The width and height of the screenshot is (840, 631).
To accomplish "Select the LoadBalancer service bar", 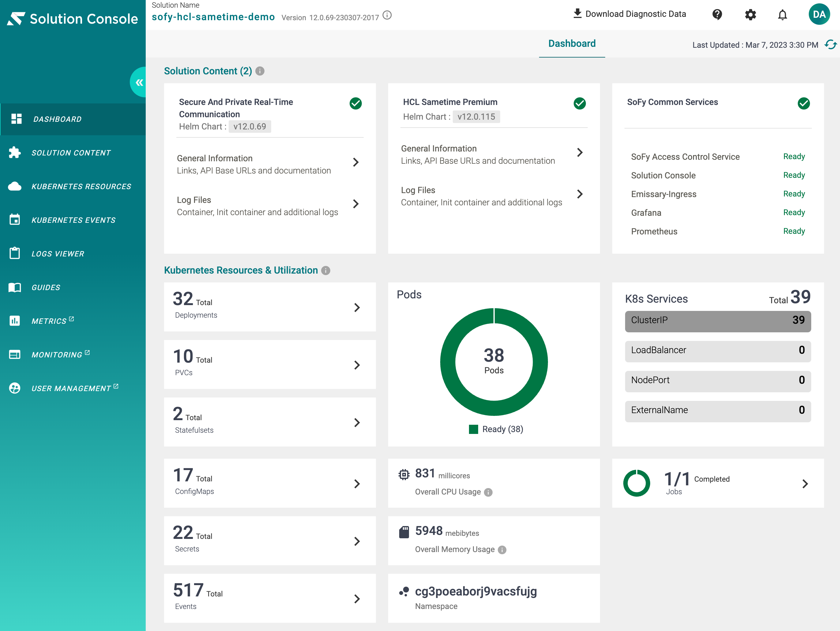I will [x=718, y=351].
